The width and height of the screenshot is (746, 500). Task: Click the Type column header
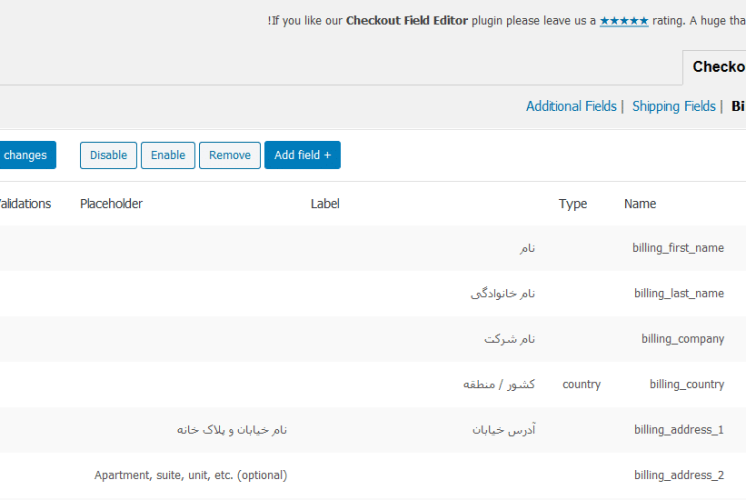(573, 204)
